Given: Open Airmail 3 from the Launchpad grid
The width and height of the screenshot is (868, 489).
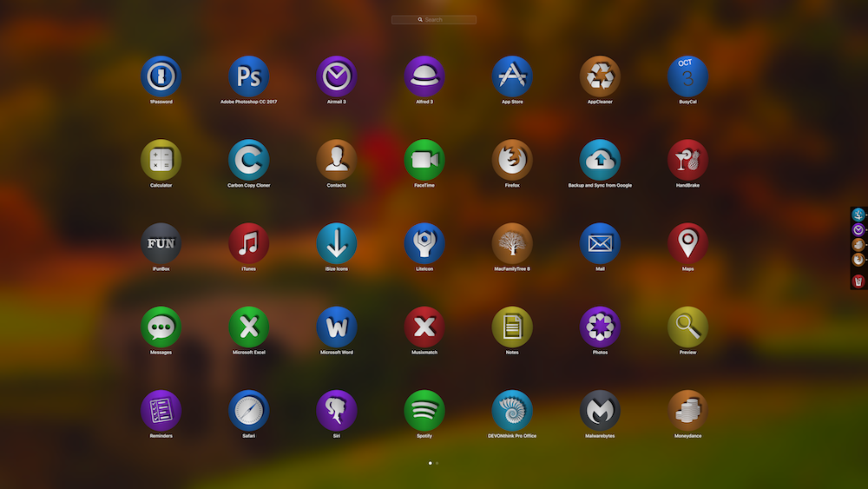Looking at the screenshot, I should tap(337, 76).
